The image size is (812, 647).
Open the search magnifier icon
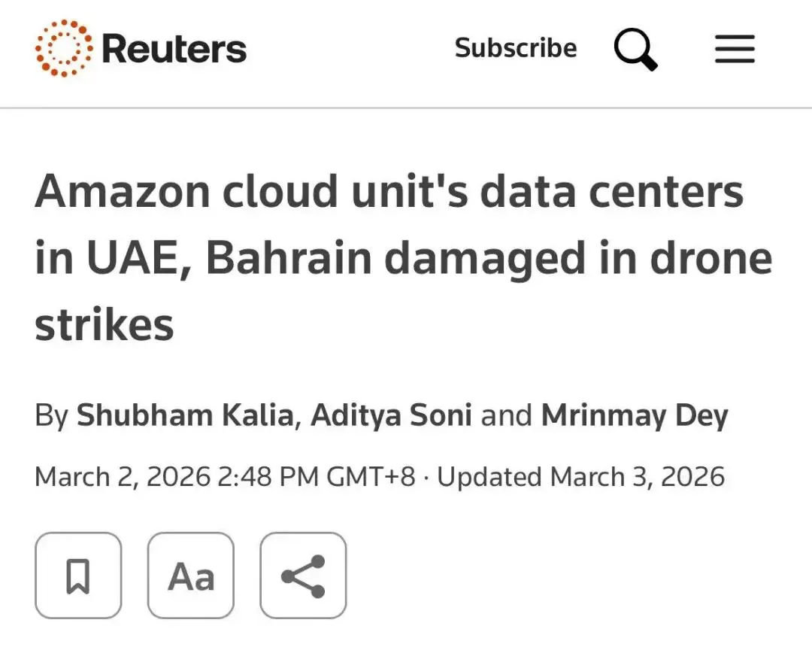[x=635, y=49]
